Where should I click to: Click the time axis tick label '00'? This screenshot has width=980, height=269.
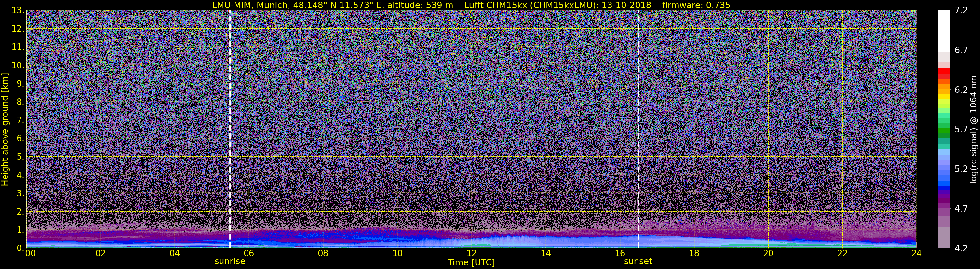pyautogui.click(x=31, y=253)
